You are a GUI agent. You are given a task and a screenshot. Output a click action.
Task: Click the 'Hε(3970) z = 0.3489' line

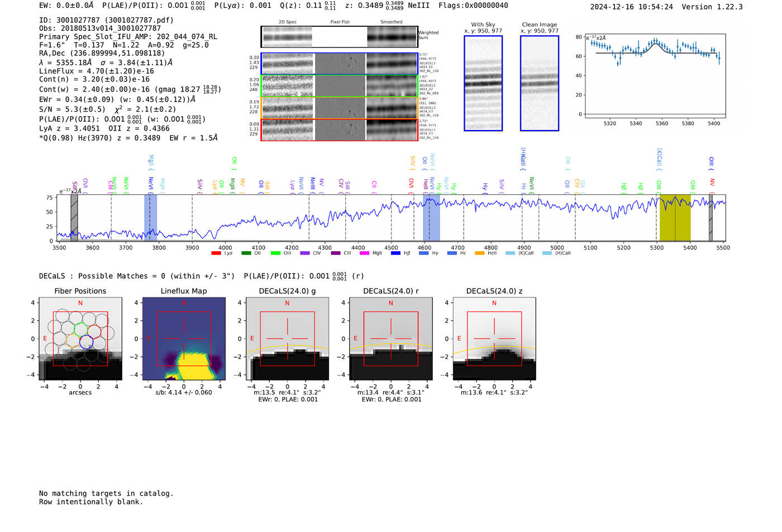118,138
